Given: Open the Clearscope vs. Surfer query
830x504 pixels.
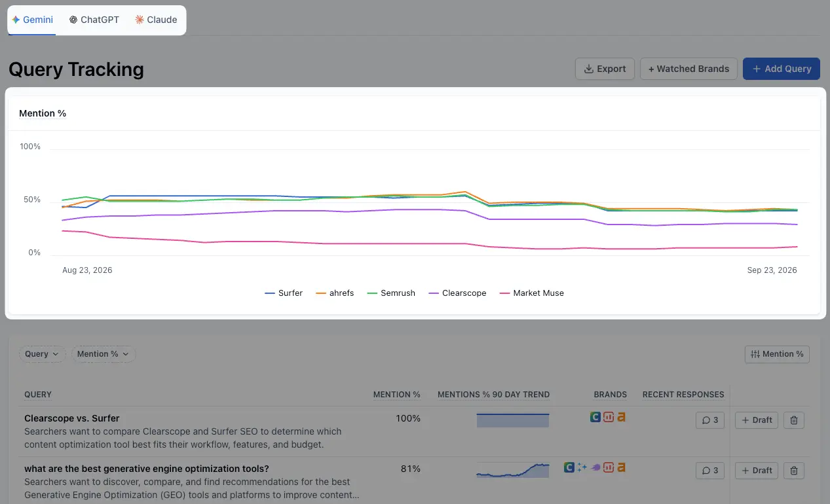Looking at the screenshot, I should [72, 418].
